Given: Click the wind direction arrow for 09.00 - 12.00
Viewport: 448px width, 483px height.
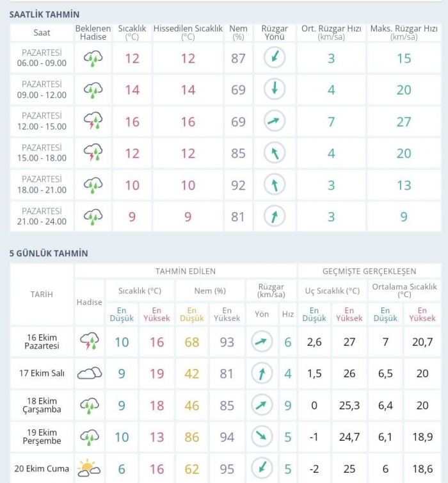Looking at the screenshot, I should pos(275,90).
